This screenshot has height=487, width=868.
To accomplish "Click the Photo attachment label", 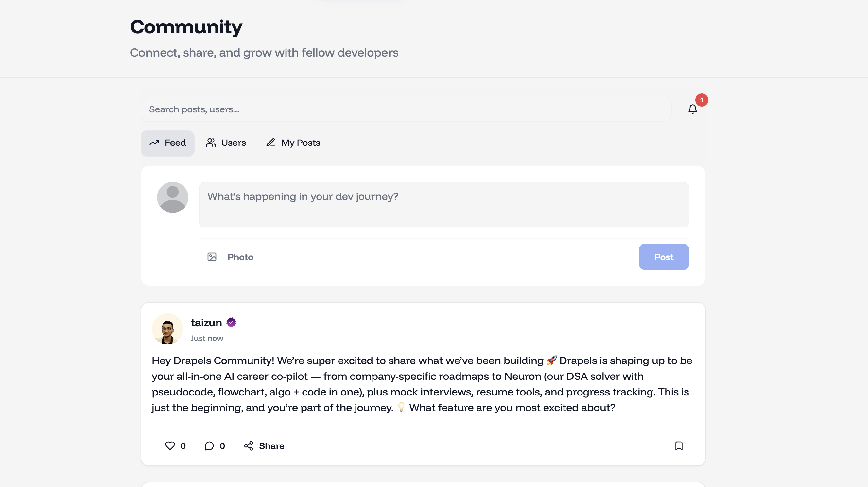I will [x=240, y=257].
